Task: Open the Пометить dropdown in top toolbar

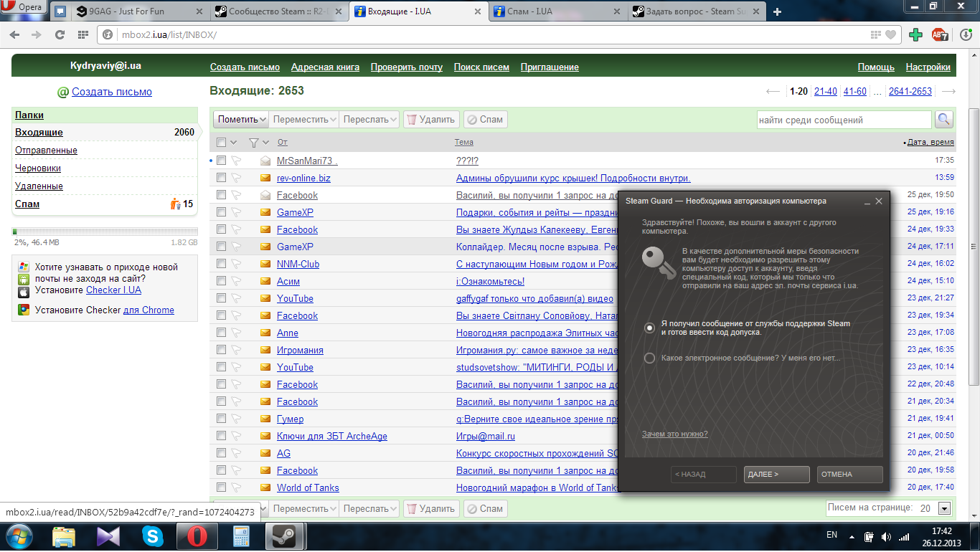Action: point(242,120)
